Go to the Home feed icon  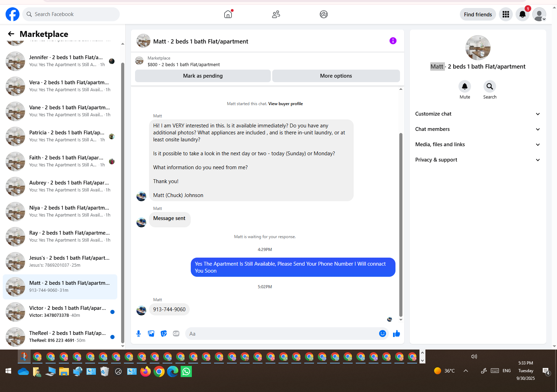[228, 14]
